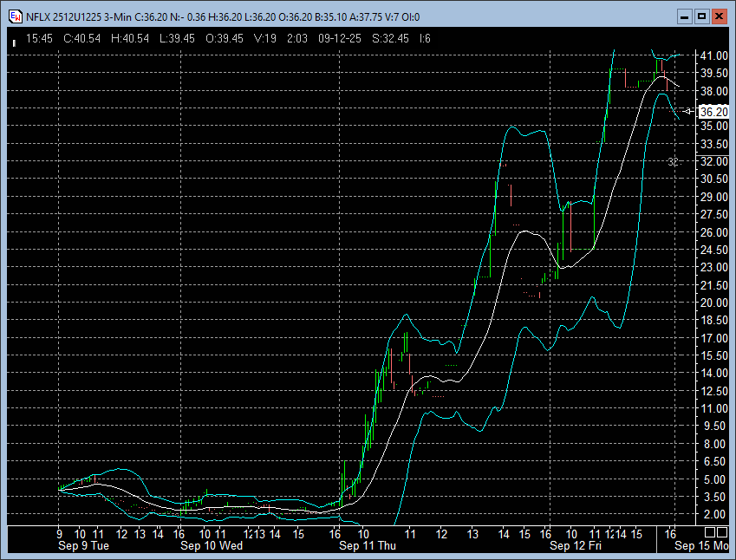Click the 15:45 bar time readout
Screen dimensions: 736x560
click(39, 38)
